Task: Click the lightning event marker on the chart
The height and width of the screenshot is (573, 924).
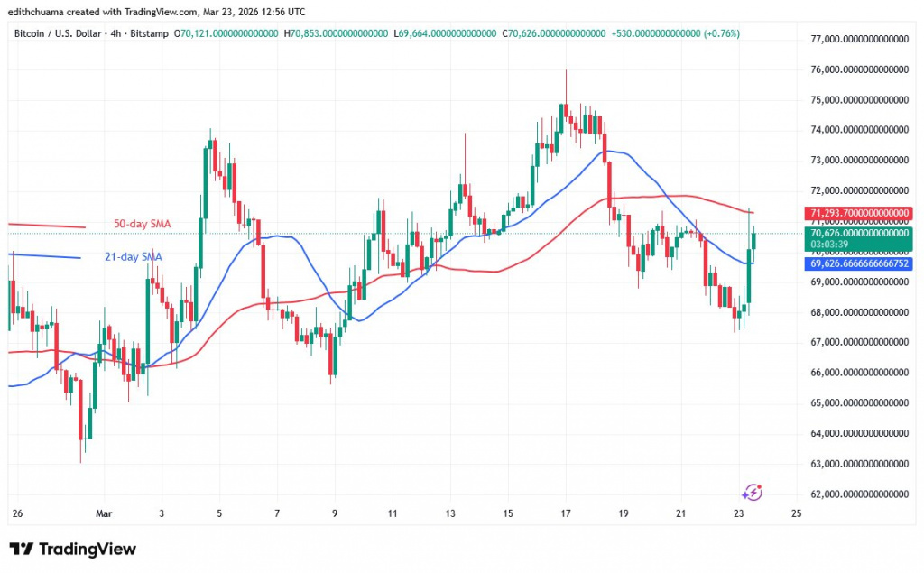Action: tap(754, 491)
